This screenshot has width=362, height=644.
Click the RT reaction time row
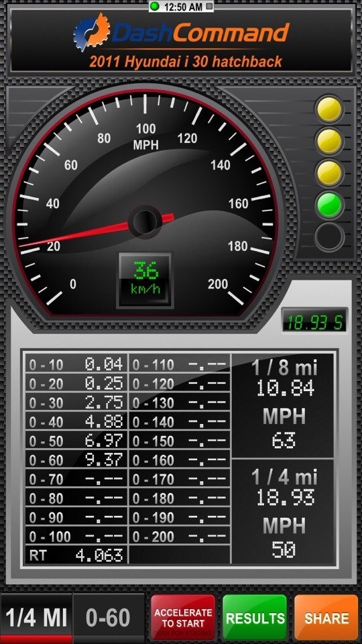[76, 555]
